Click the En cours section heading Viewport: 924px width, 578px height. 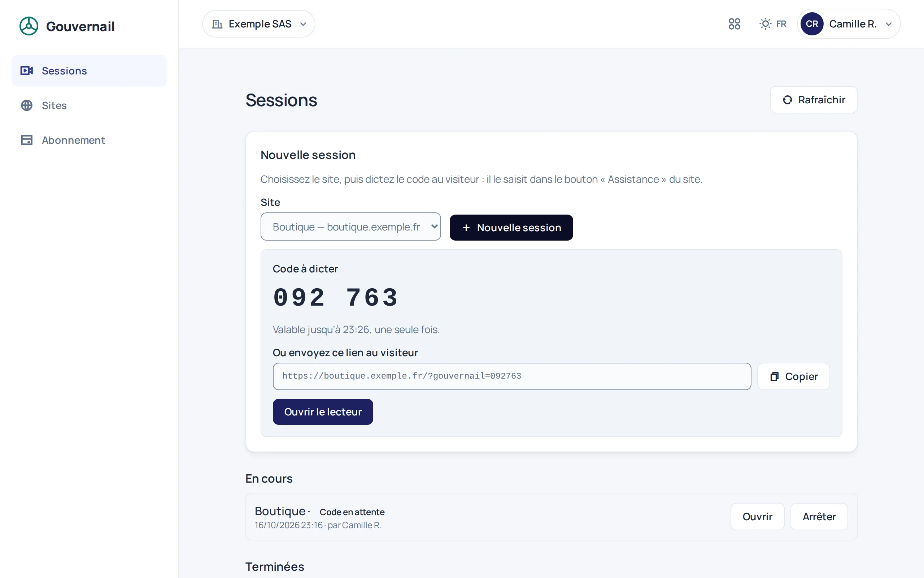coord(269,479)
